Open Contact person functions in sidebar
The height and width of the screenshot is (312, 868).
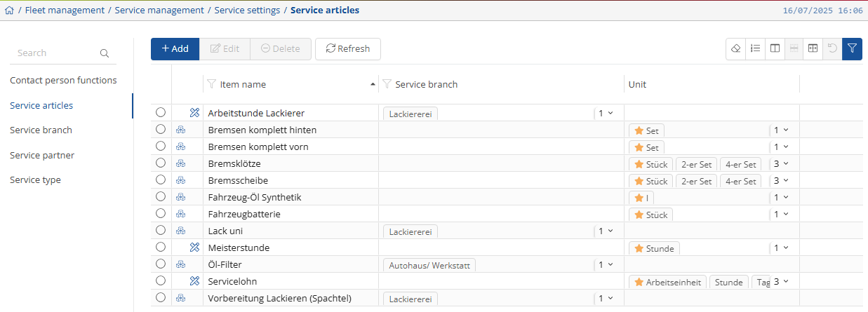[x=63, y=81]
